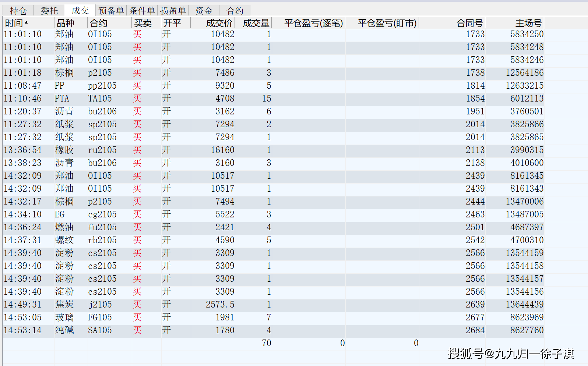Open the 委托 tab
This screenshot has width=588, height=366.
[49, 11]
